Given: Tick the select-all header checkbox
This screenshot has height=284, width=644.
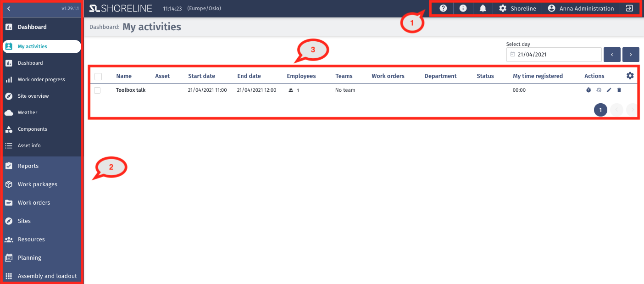Looking at the screenshot, I should (98, 76).
